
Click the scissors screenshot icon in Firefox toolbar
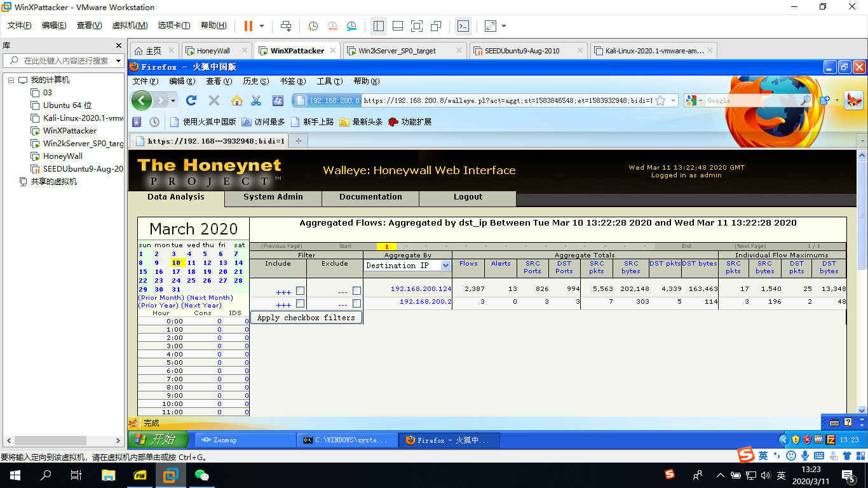[256, 100]
